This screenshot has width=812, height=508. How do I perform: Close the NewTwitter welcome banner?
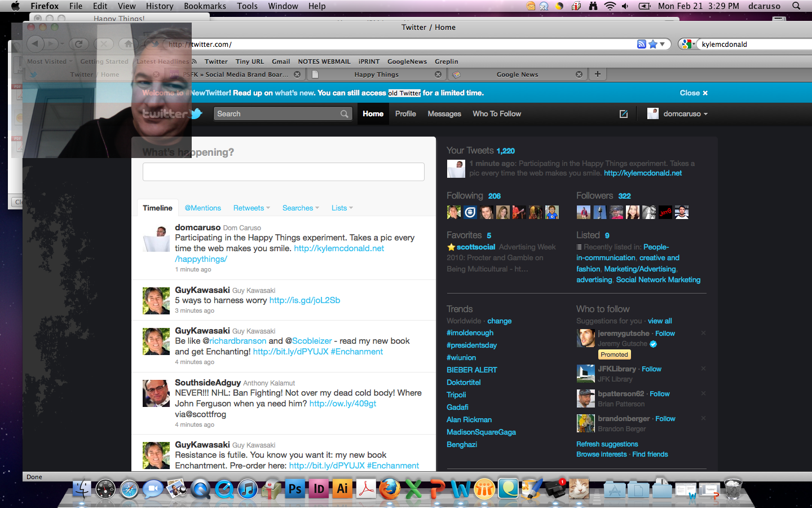[693, 93]
